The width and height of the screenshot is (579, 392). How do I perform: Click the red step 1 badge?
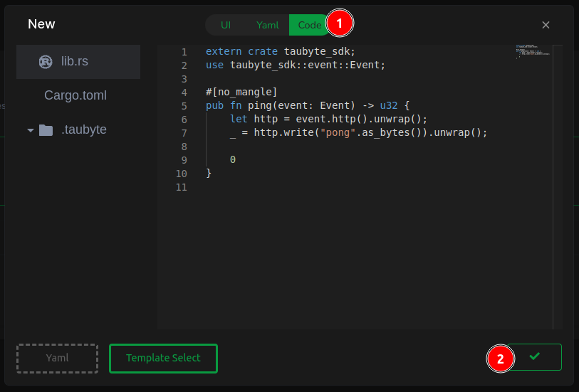click(x=340, y=24)
